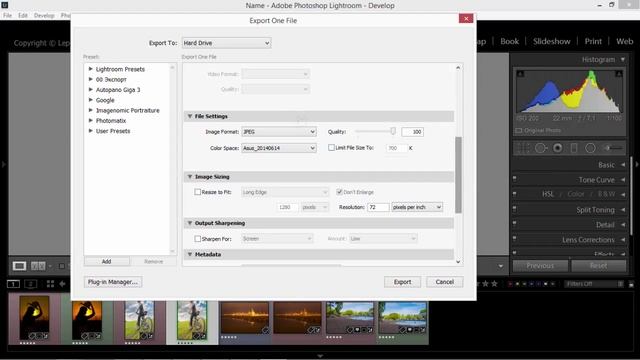
Task: Click Lens Corrections panel on/off switch
Action: pyautogui.click(x=515, y=238)
